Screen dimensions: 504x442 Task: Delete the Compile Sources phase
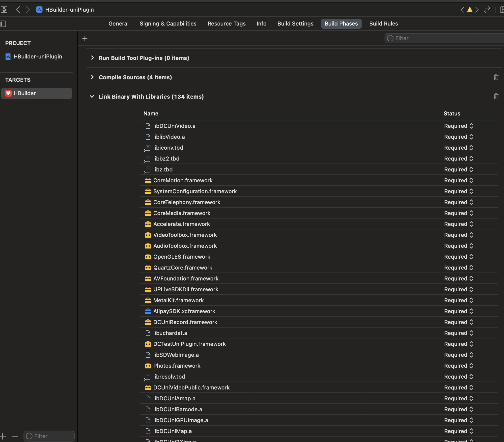[496, 77]
